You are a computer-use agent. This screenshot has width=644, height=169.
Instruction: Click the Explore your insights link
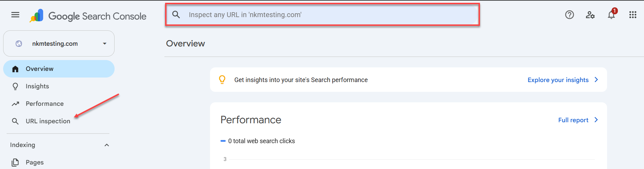click(x=558, y=80)
